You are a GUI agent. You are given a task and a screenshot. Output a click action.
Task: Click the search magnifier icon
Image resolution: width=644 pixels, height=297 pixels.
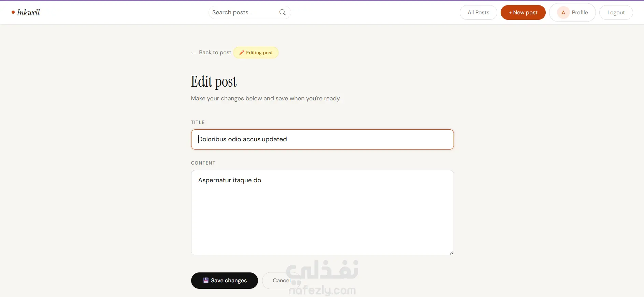point(283,12)
